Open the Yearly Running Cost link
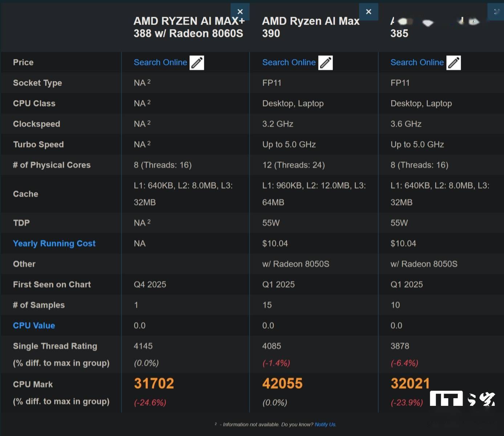Viewport: 504px width, 436px height. coord(54,243)
